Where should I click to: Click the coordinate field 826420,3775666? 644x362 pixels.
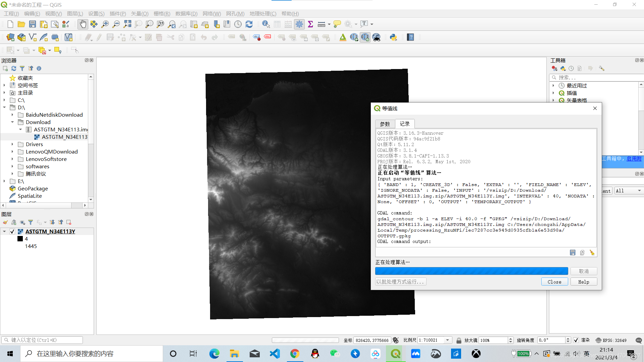(372, 340)
